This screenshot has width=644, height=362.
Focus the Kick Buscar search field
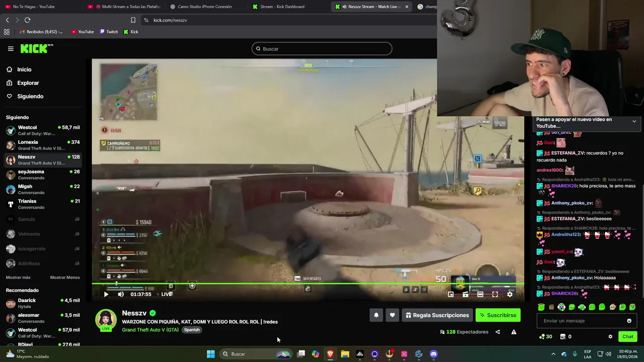[322, 49]
